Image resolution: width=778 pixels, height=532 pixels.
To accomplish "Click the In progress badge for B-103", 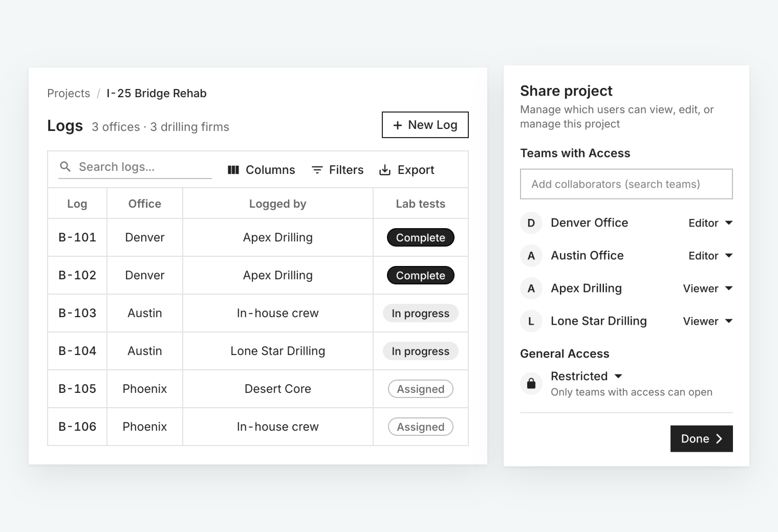I will (x=421, y=313).
